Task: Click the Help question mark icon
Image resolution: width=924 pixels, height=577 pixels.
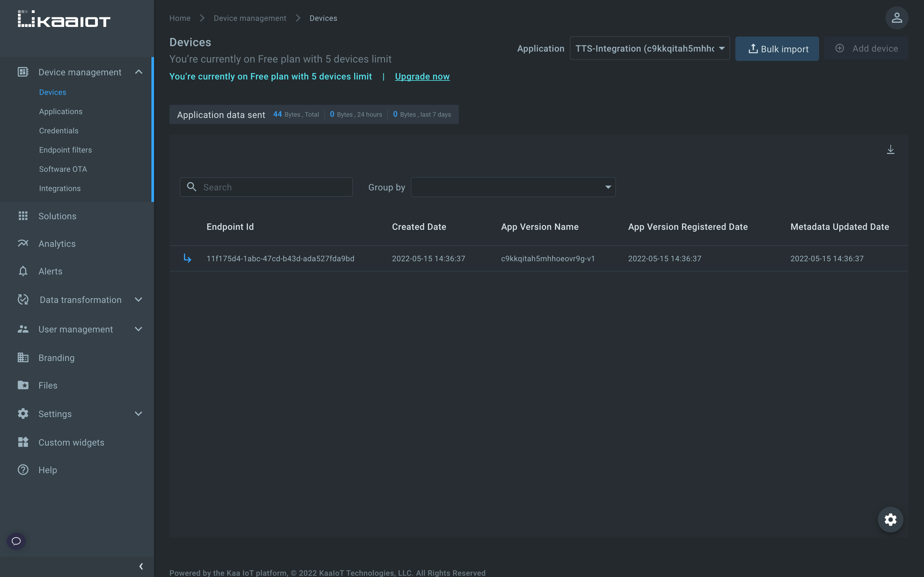Action: (22, 470)
